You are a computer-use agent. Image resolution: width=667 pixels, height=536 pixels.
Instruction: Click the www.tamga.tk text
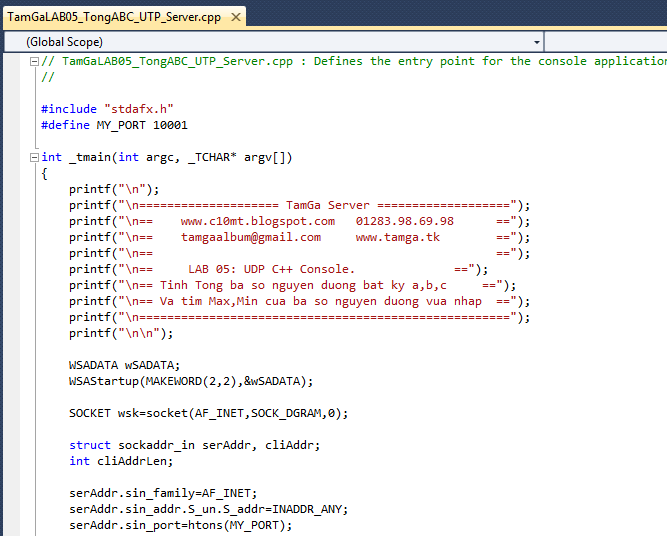(398, 237)
